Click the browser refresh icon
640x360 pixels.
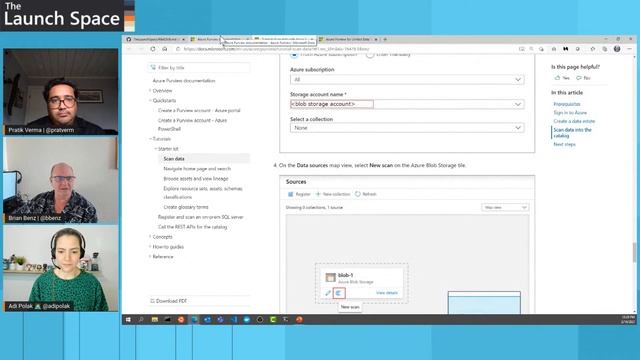(153, 49)
